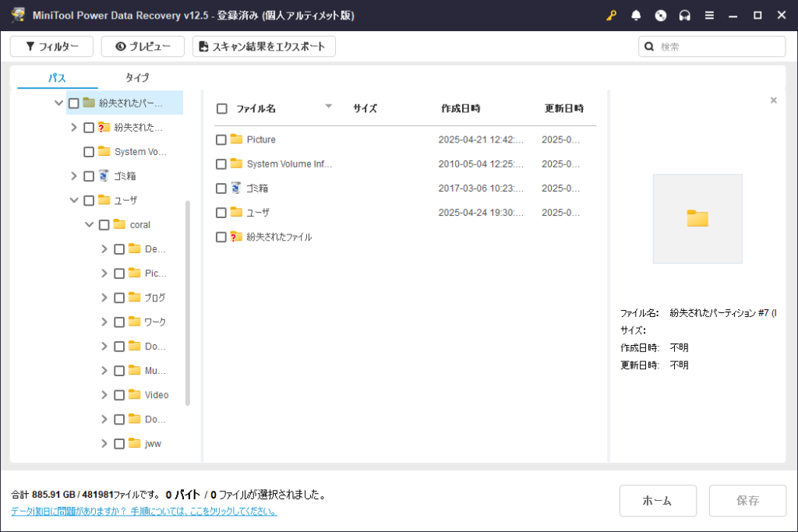The image size is (798, 532).
Task: Click the 紛失されたファイル question-mark folder icon
Action: click(x=235, y=237)
